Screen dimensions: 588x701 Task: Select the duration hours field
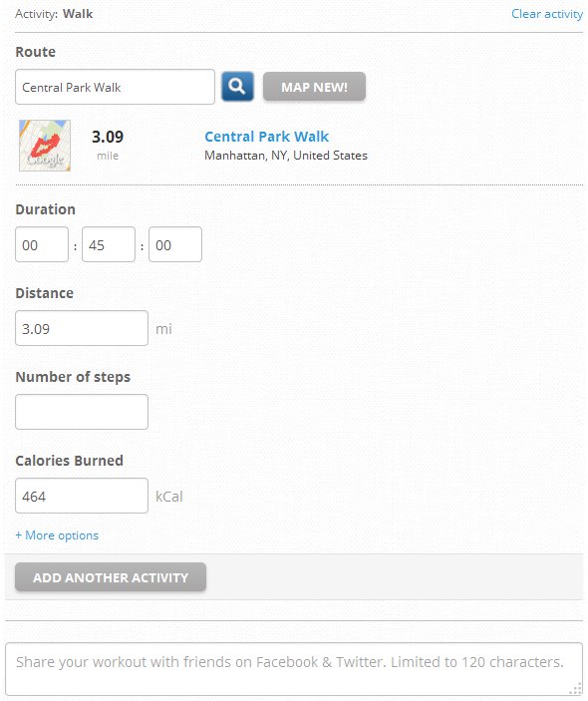point(42,244)
